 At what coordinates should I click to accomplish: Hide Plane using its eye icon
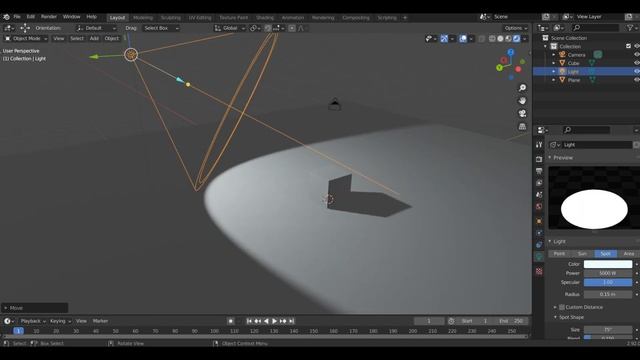click(x=636, y=80)
